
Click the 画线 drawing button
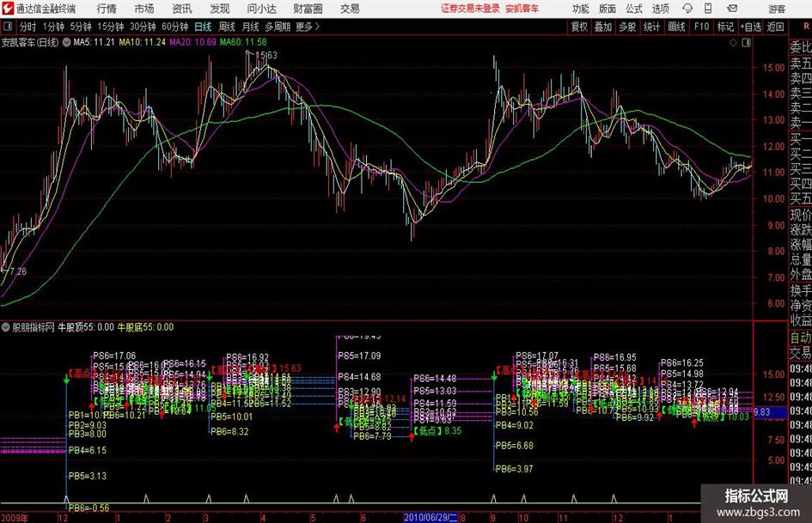coord(676,27)
